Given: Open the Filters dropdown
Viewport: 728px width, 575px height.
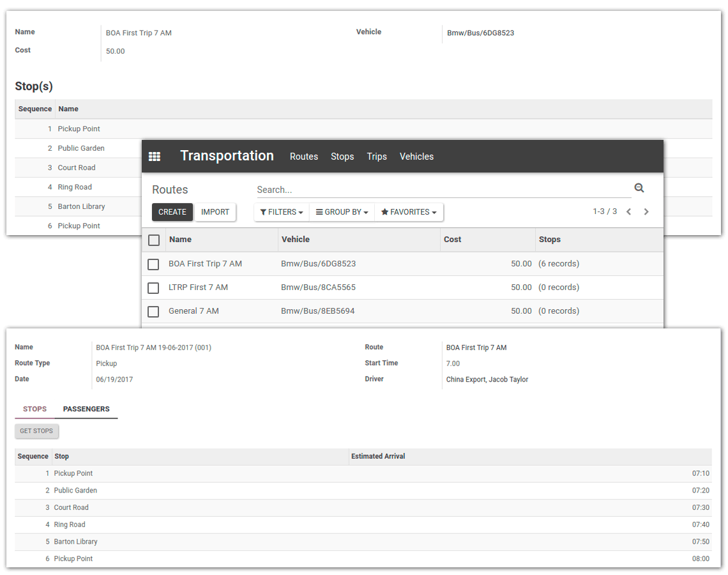Looking at the screenshot, I should 281,211.
